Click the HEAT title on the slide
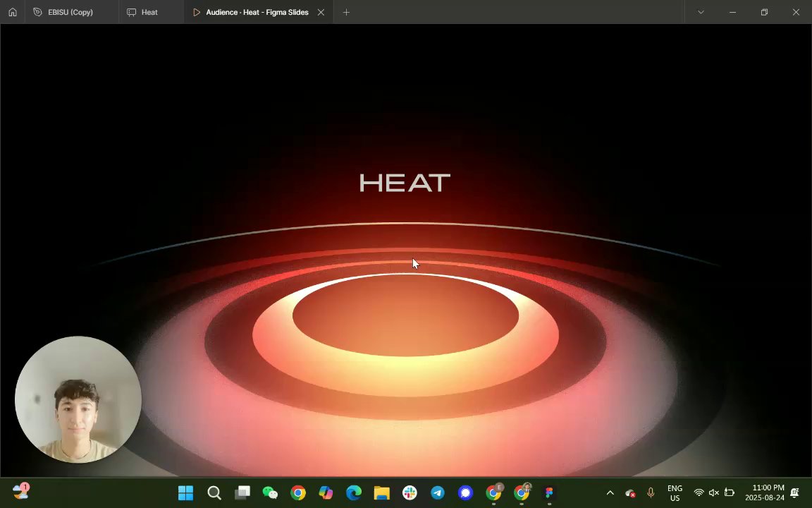The image size is (812, 508). click(x=405, y=183)
